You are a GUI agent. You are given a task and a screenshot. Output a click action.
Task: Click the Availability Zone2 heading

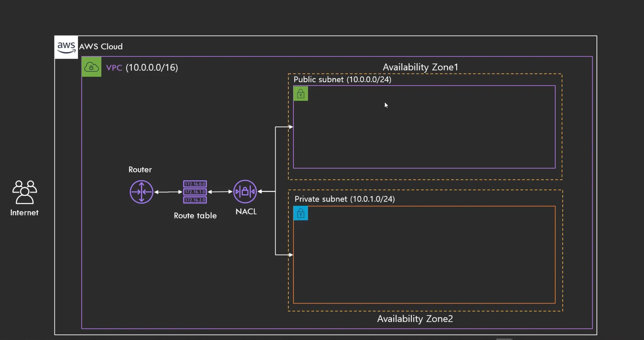[x=415, y=319]
